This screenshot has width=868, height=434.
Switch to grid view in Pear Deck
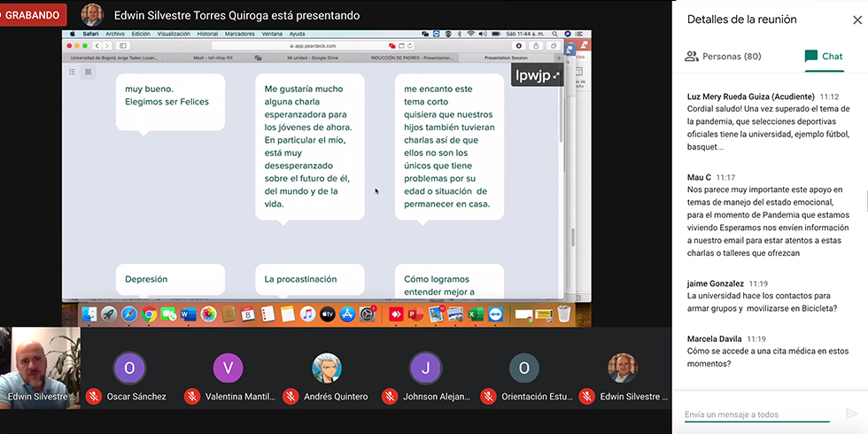coord(89,72)
